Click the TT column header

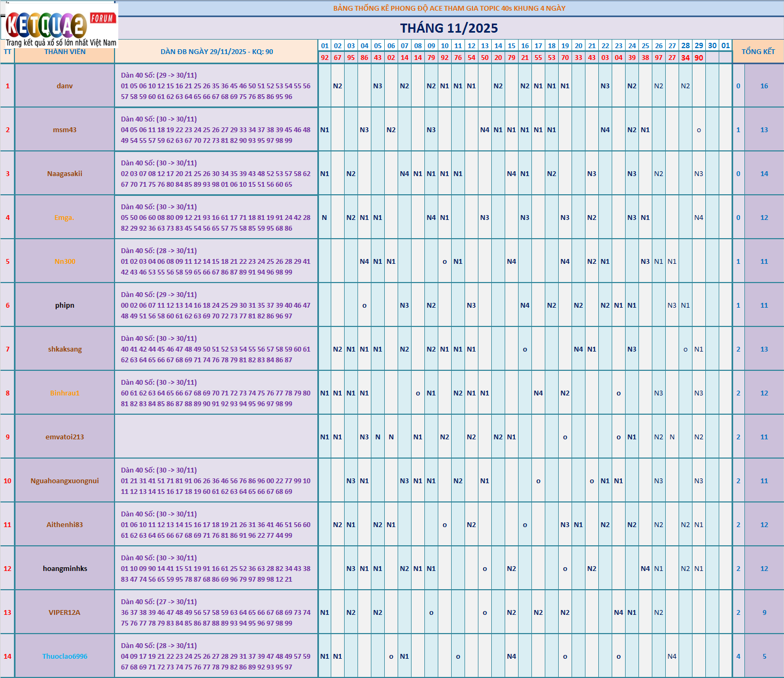(7, 52)
